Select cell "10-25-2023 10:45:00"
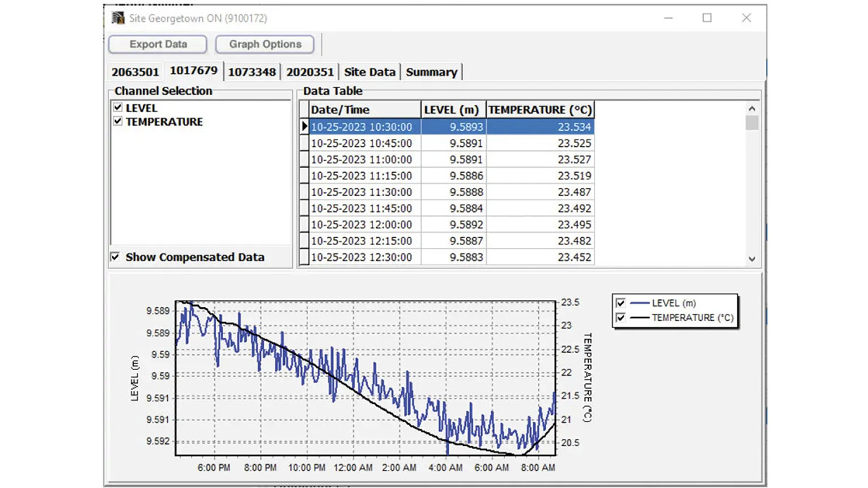Image resolution: width=868 pixels, height=488 pixels. click(x=365, y=143)
